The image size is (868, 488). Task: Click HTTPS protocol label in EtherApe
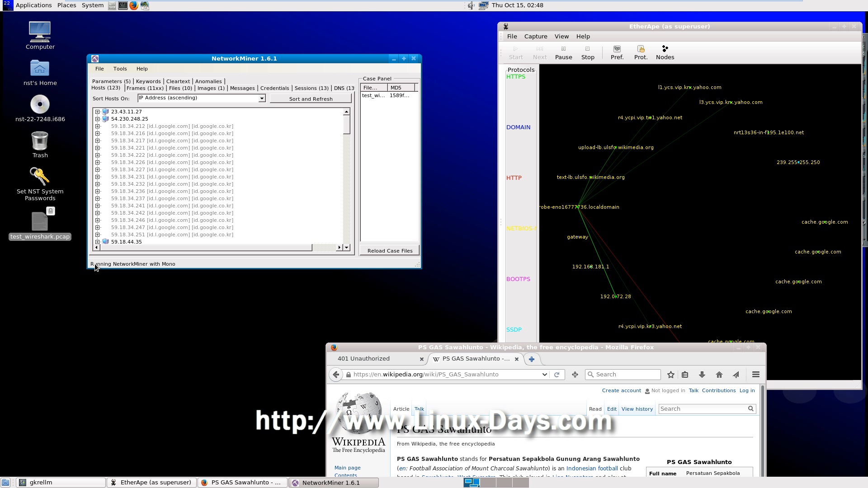(x=515, y=77)
